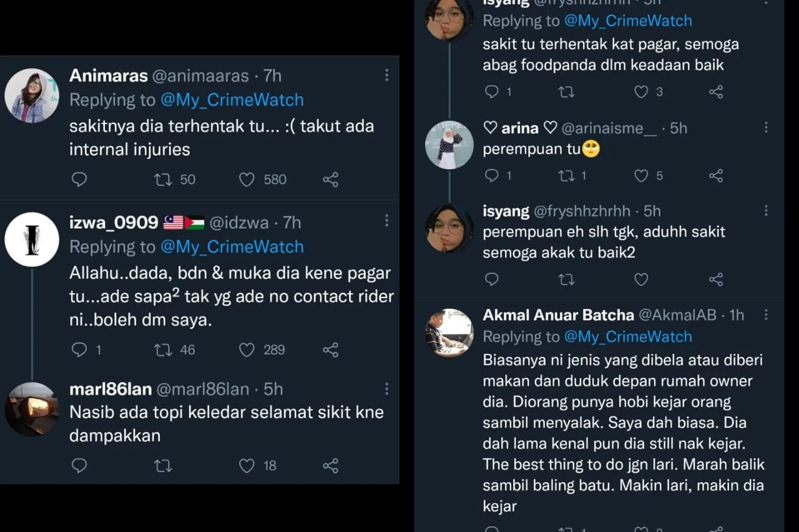This screenshot has height=532, width=799.
Task: Reply to isyang's tweet ending in baik2
Action: tap(492, 279)
